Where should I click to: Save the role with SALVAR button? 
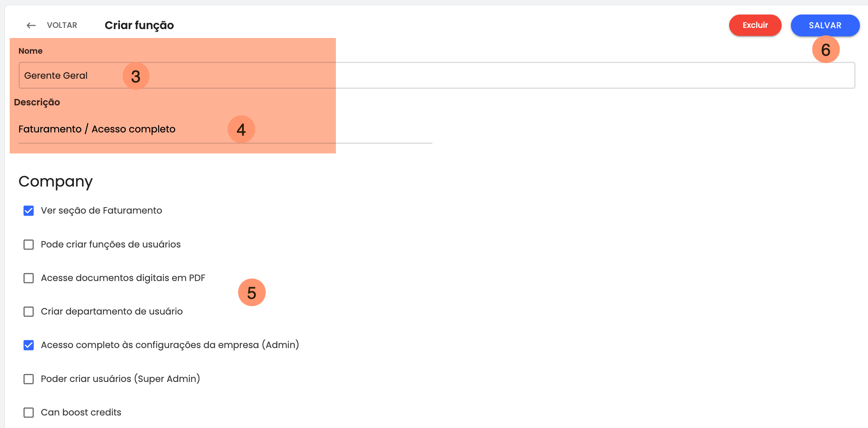[825, 25]
